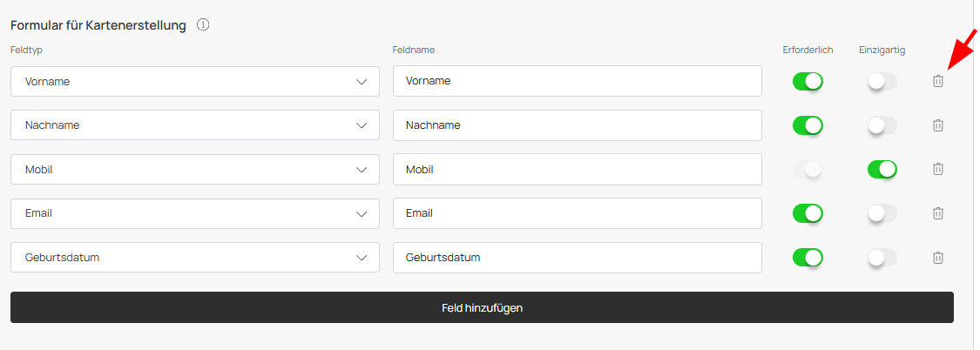Viewport: 980px width, 350px height.
Task: Expand the Mobil Feldtyp dropdown
Action: (x=195, y=169)
